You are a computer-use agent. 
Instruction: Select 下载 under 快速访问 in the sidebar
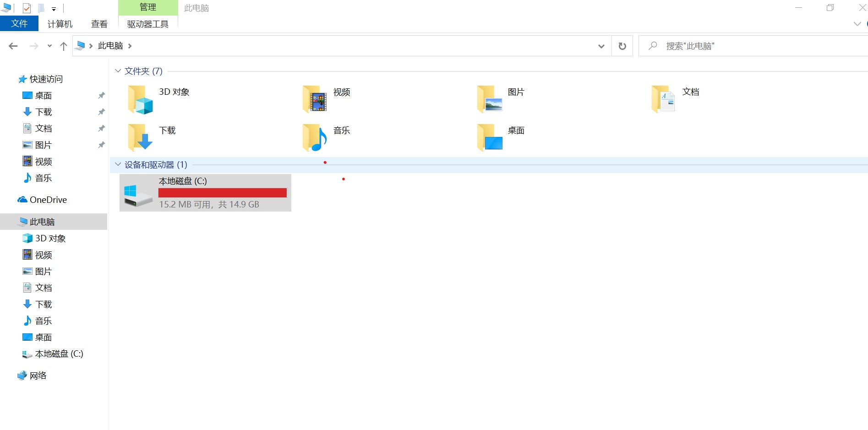pos(38,112)
